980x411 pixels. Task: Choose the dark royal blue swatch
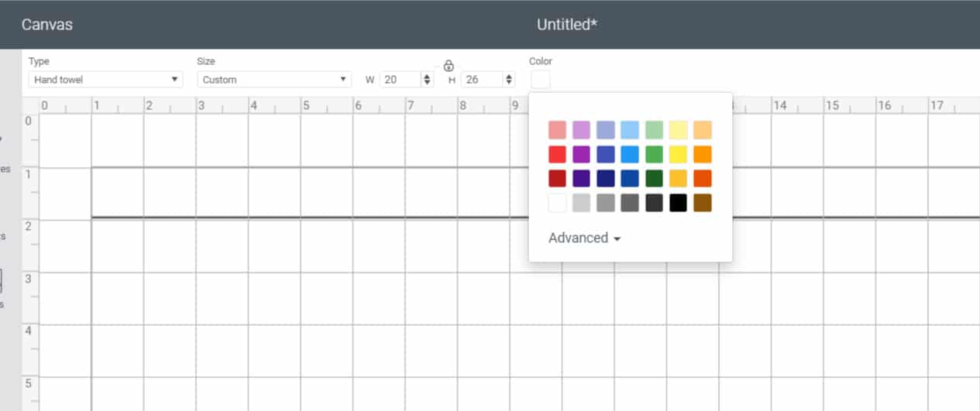point(630,179)
